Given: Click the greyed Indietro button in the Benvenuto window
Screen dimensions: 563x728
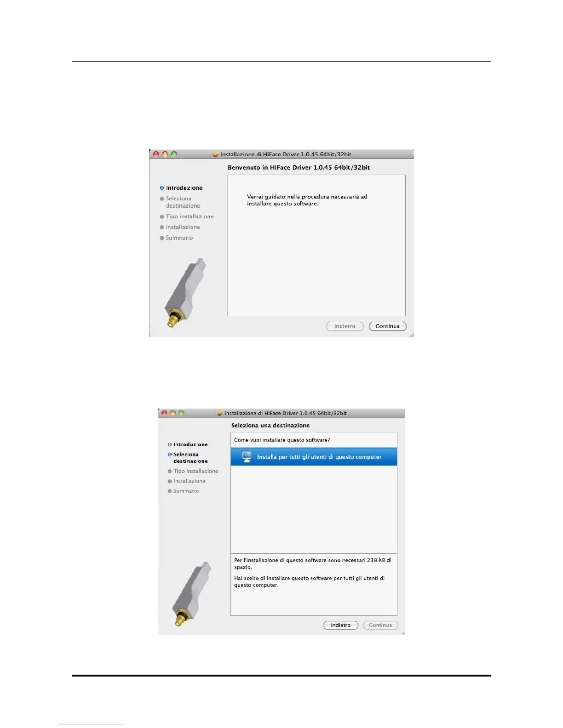Looking at the screenshot, I should pyautogui.click(x=345, y=326).
